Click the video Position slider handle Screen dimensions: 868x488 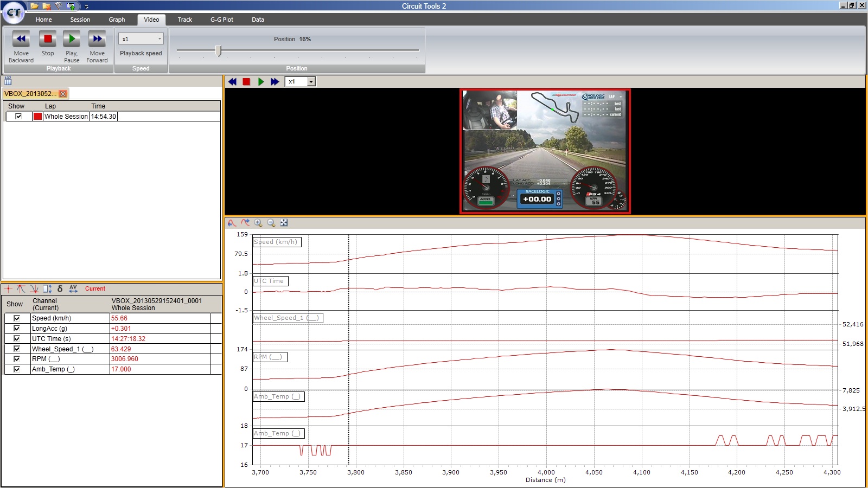[x=219, y=51]
